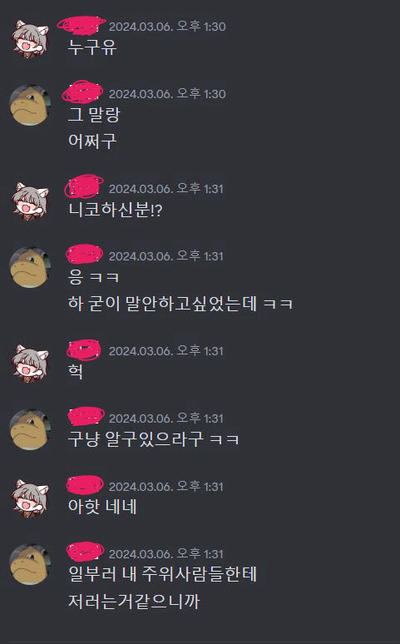400x644 pixels.
Task: Click the frog avatar beside '그 말랑'
Action: 30,105
